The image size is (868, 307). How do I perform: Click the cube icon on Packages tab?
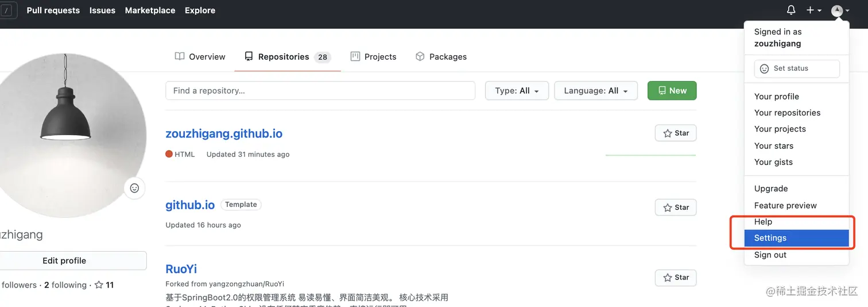point(420,56)
